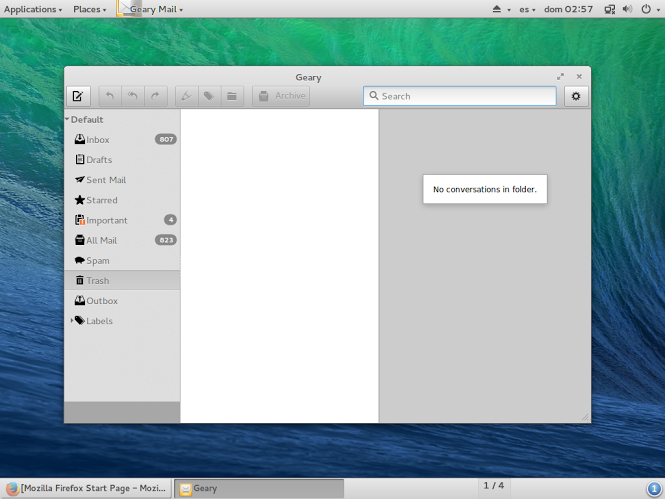Click in the Search field
The height and width of the screenshot is (499, 665).
pyautogui.click(x=460, y=96)
